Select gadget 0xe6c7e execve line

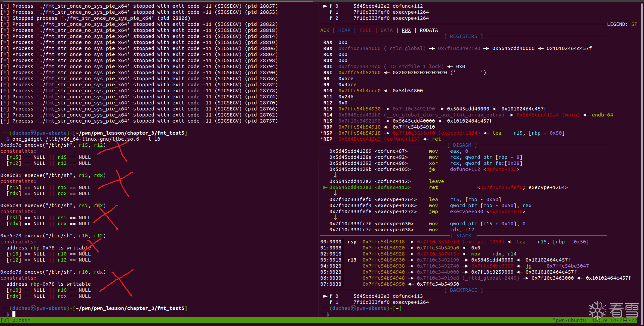(53, 145)
